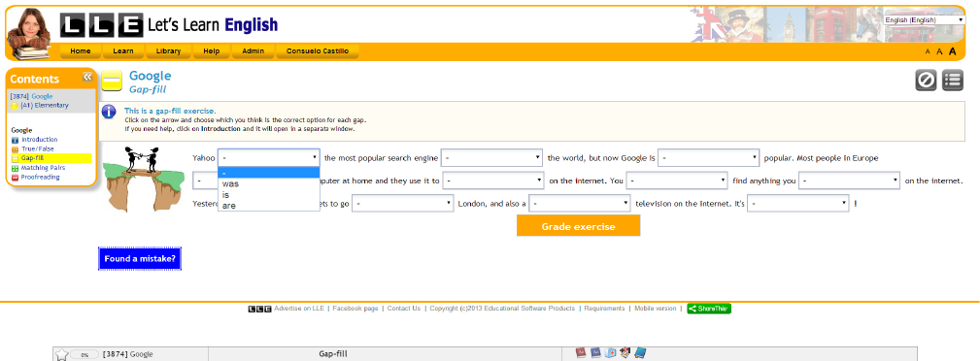Screen dimensions: 980x361
Task: Click the red Proofreading icon in Contents
Action: [x=15, y=178]
